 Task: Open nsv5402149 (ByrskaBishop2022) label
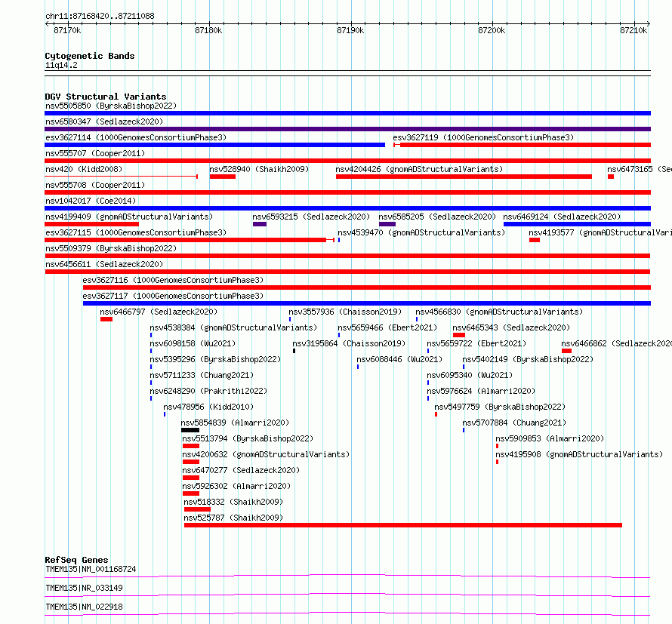coord(528,359)
